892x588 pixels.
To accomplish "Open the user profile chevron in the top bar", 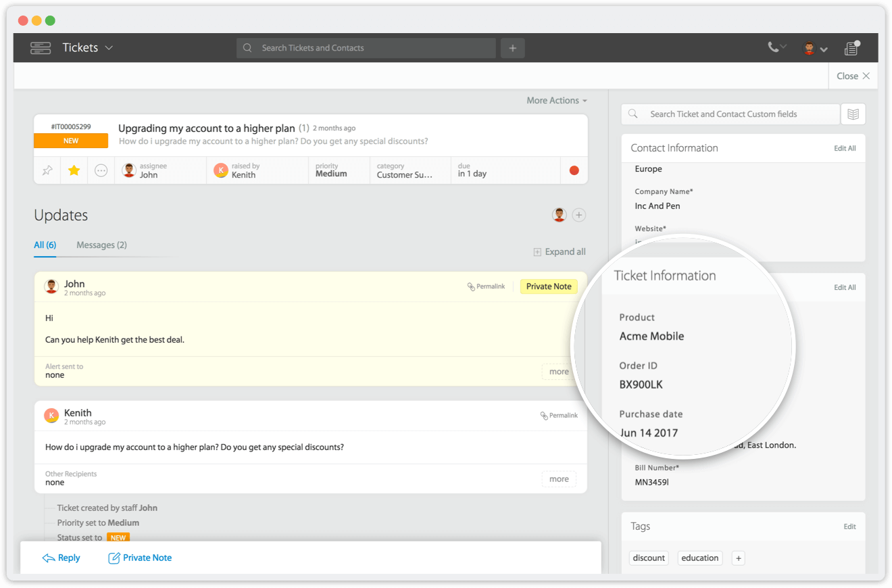I will [x=824, y=49].
